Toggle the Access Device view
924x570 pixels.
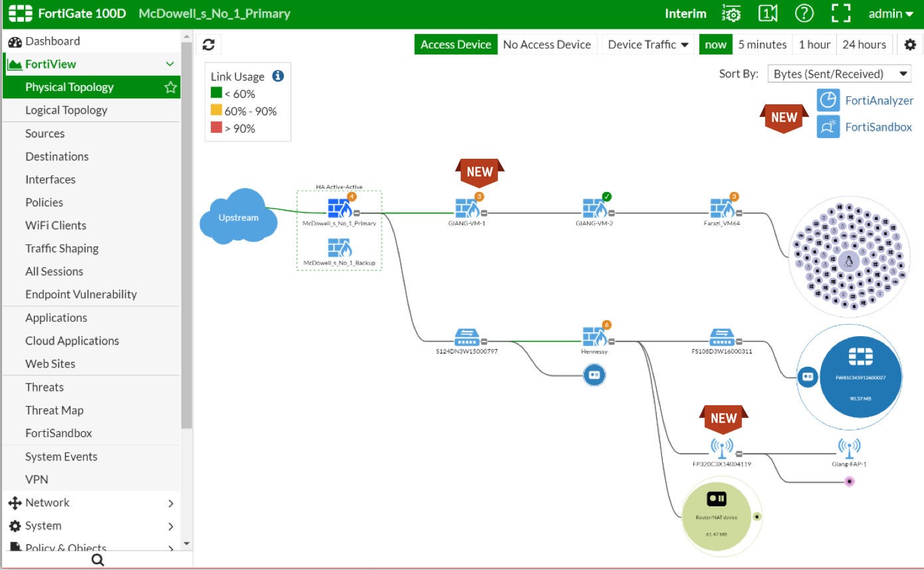pos(455,45)
